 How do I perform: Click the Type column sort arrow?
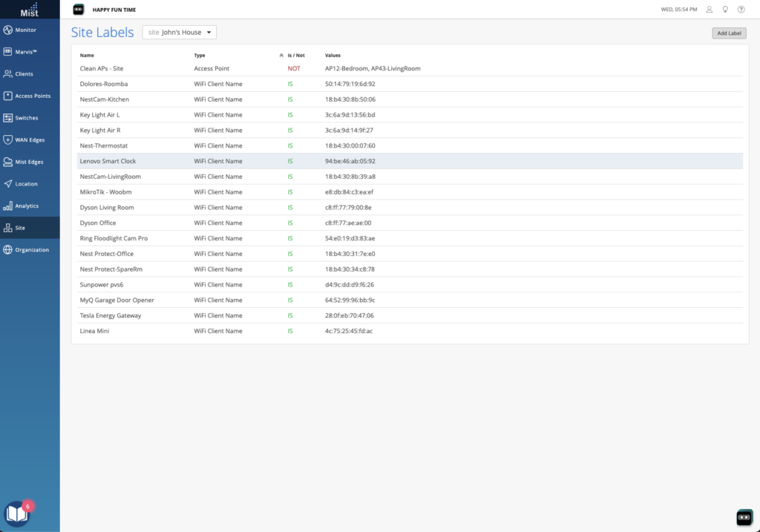pos(281,55)
